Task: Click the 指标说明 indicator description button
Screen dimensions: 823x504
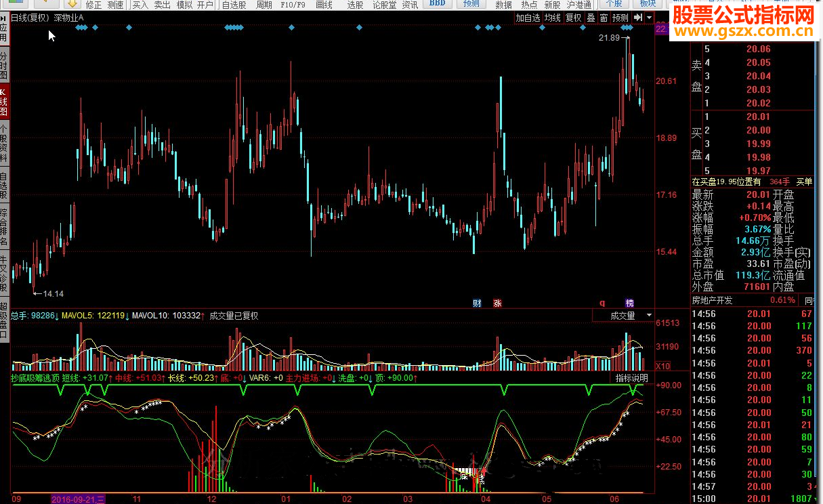Action: pos(631,378)
